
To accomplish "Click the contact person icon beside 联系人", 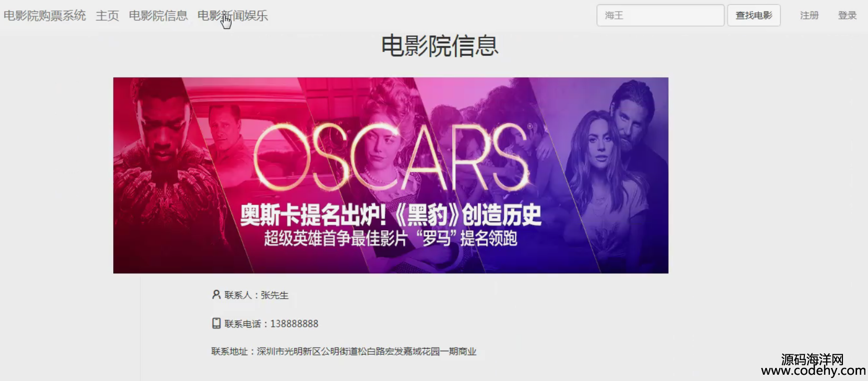I will [216, 295].
